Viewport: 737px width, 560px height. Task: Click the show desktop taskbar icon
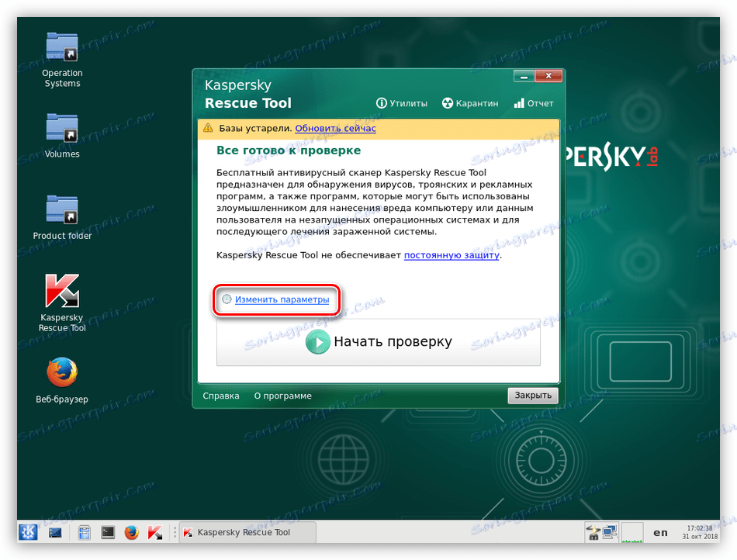55,532
